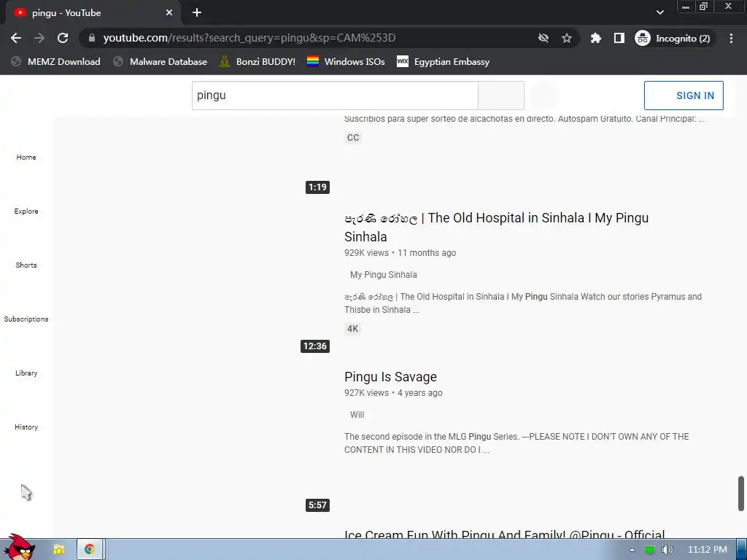Viewport: 747px width, 560px height.
Task: Open the Angry Birds Start button
Action: pos(19,547)
